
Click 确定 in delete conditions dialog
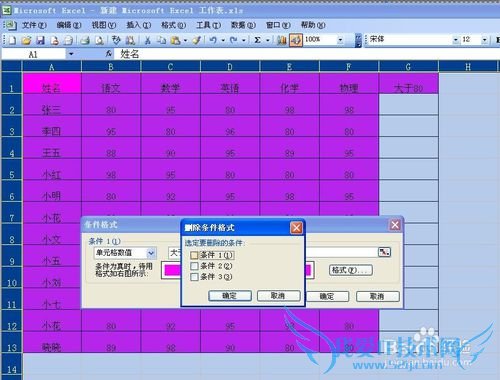pos(230,296)
